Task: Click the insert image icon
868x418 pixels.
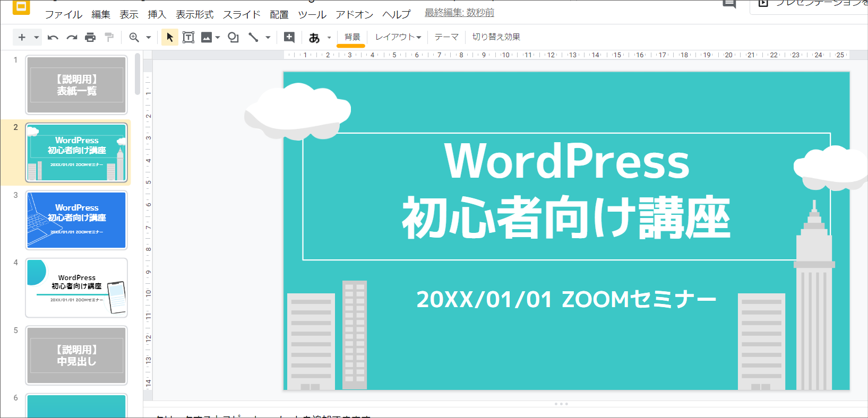Action: [x=207, y=37]
